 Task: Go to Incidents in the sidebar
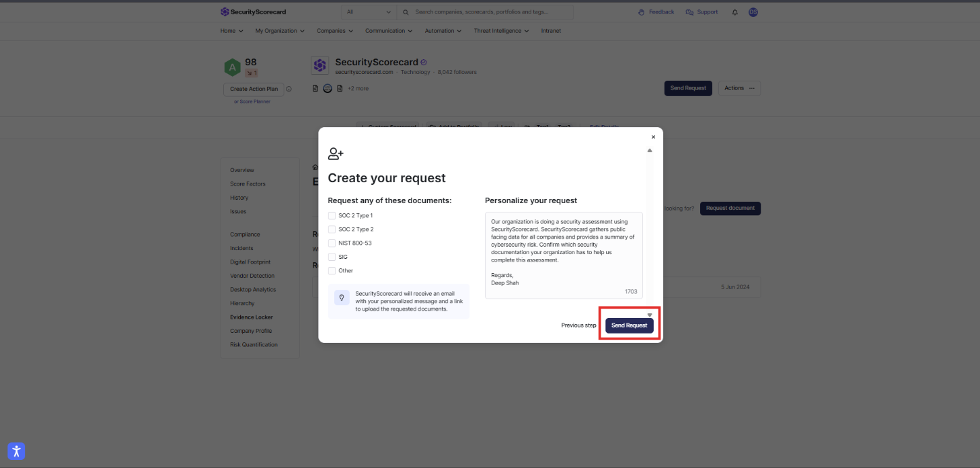[241, 248]
